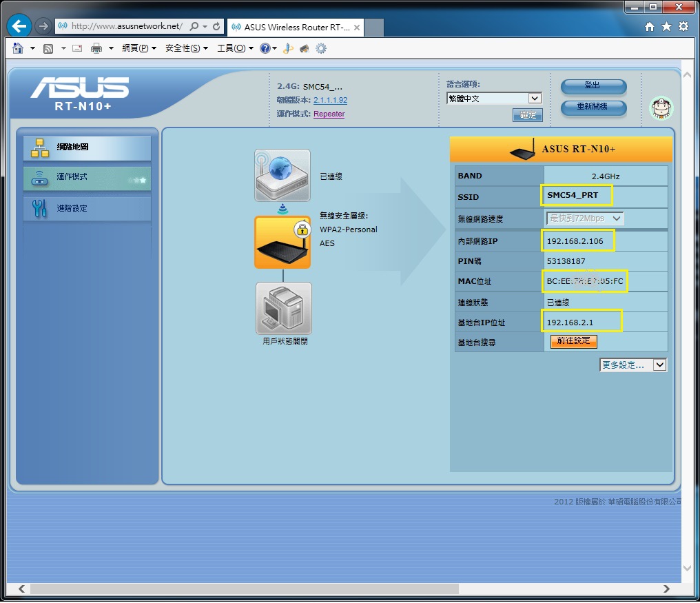The height and width of the screenshot is (603, 700).
Task: Click the horizontal scrollbar left arrow
Action: [x=21, y=589]
